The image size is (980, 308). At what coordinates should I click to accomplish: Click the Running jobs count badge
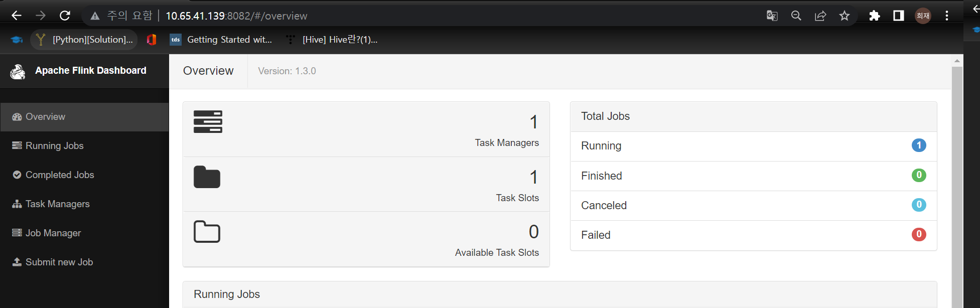pyautogui.click(x=919, y=145)
